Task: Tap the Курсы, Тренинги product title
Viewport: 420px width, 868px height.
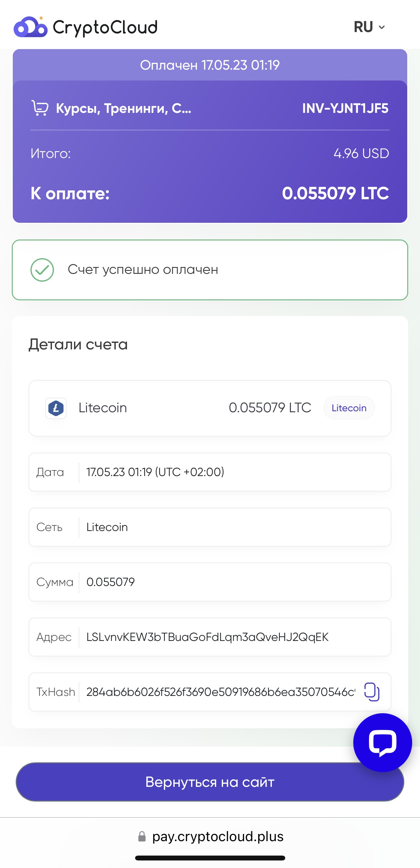Action: 124,108
